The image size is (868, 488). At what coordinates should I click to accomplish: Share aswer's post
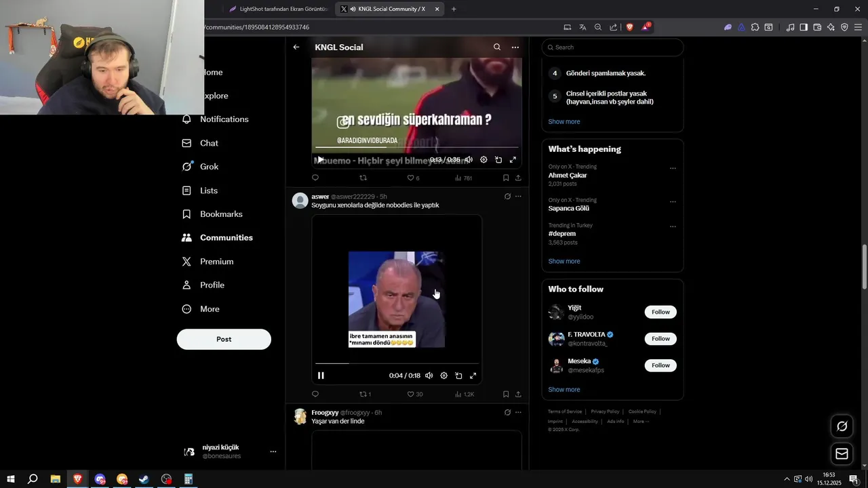(x=518, y=394)
